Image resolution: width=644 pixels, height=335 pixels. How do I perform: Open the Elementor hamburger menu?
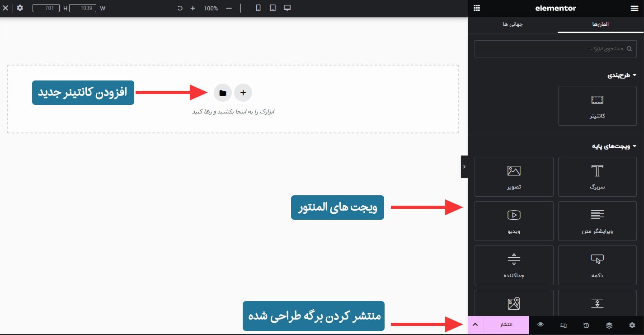coord(634,8)
